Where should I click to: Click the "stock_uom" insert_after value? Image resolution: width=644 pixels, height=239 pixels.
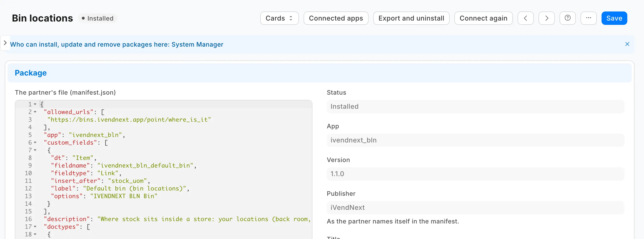click(x=128, y=181)
